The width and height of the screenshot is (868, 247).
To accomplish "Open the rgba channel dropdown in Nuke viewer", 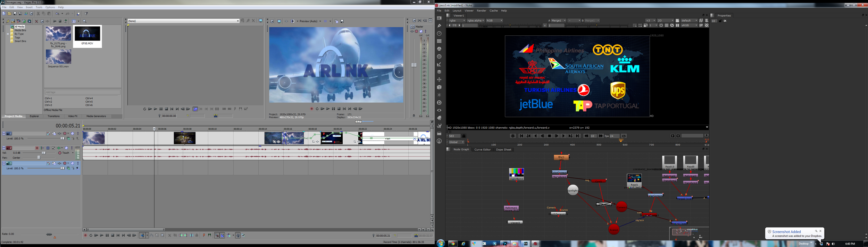I will point(457,20).
